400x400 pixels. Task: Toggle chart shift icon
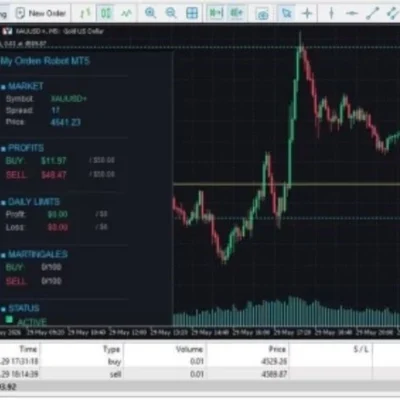[x=237, y=13]
